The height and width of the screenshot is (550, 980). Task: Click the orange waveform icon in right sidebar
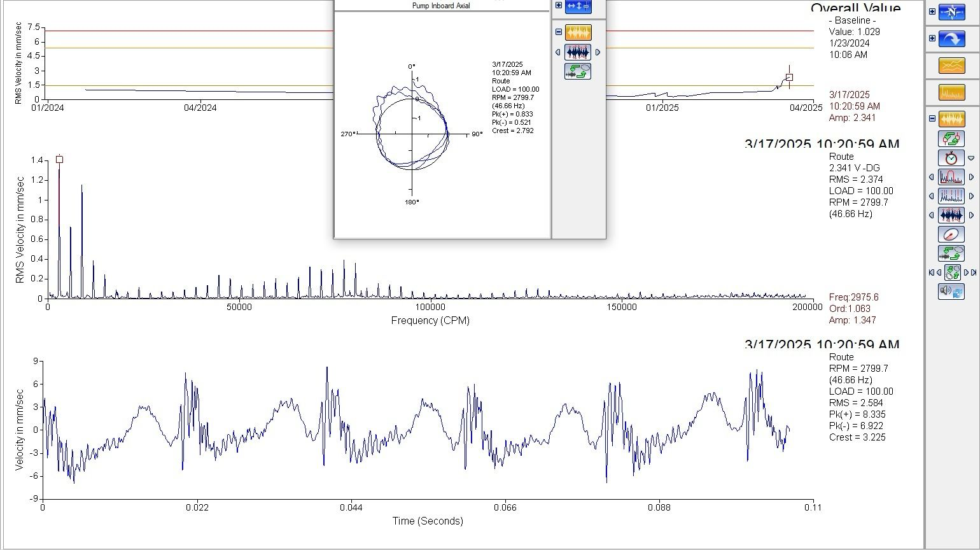point(951,119)
